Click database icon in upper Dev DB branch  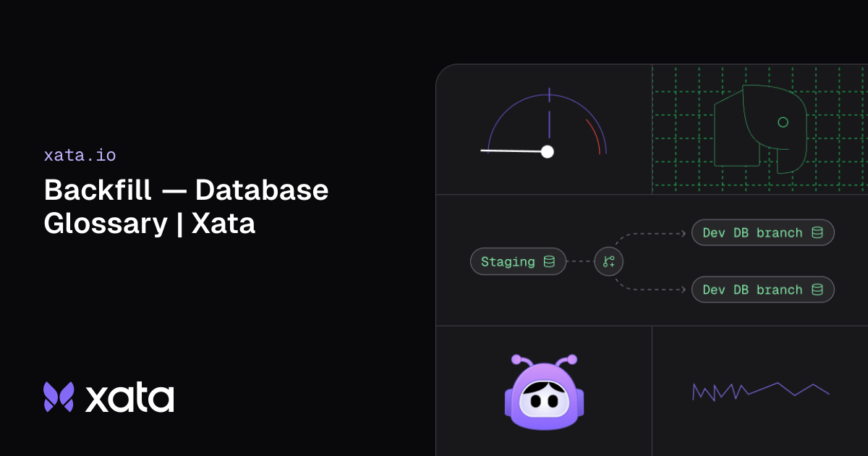pos(817,233)
